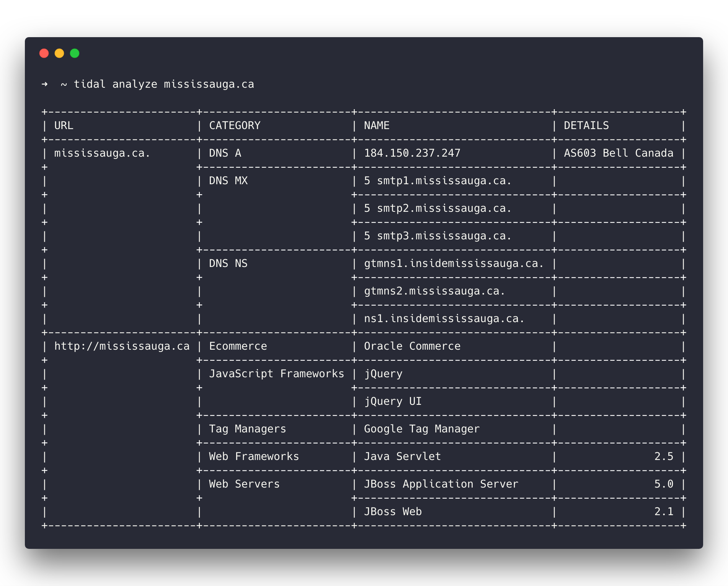Click the CATEGORY column header
The height and width of the screenshot is (586, 728).
coord(235,126)
